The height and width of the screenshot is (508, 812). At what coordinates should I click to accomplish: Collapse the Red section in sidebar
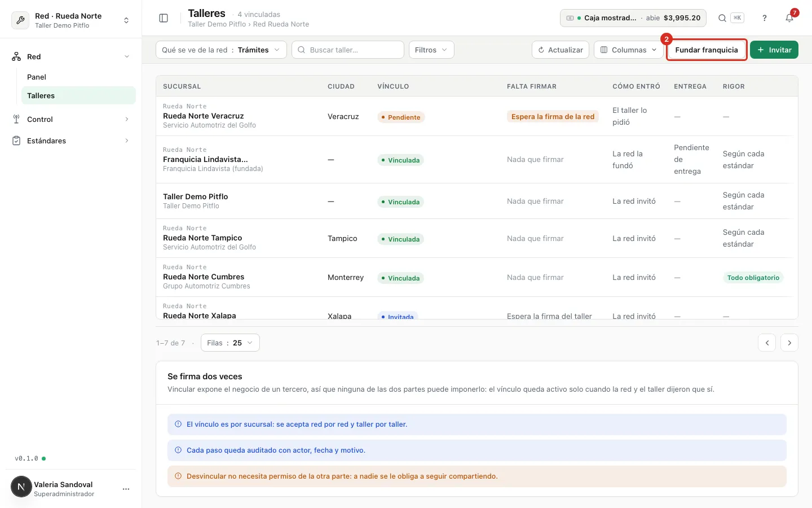pyautogui.click(x=127, y=56)
